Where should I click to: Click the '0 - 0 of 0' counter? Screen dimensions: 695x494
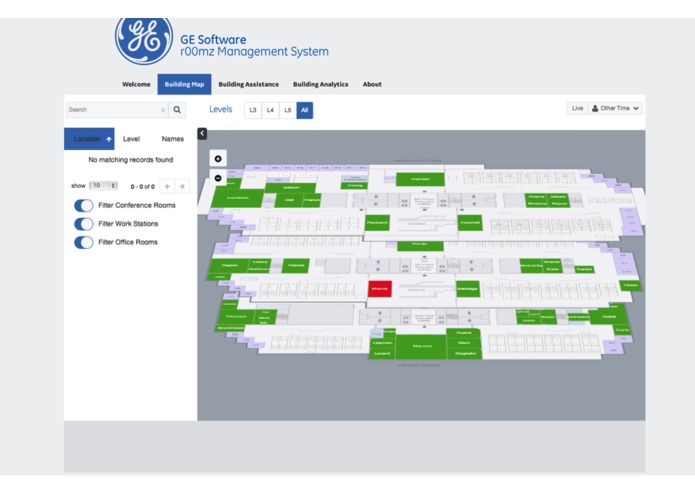(142, 187)
